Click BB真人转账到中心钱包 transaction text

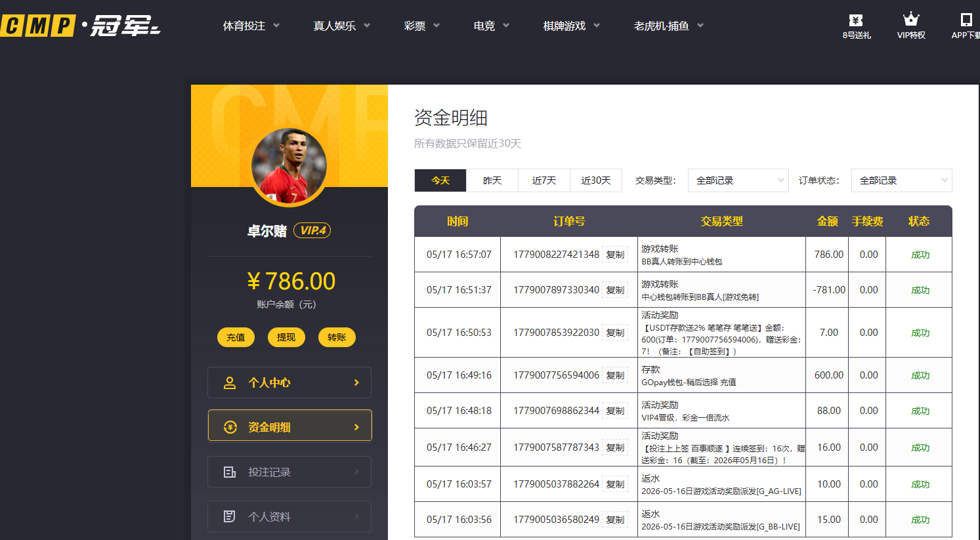(681, 262)
